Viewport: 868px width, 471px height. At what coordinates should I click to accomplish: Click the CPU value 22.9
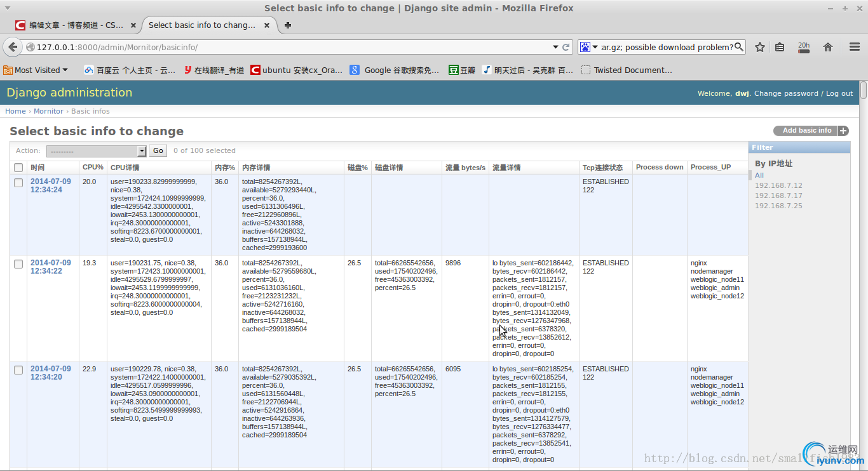(89, 369)
